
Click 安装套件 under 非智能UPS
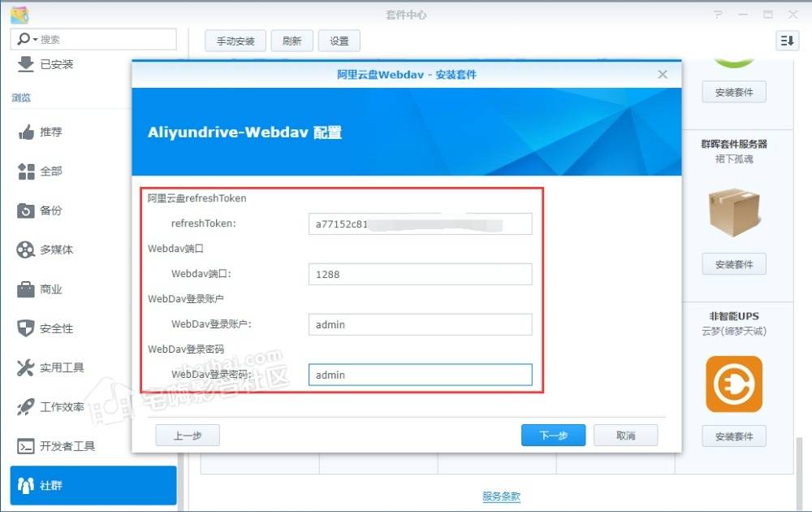[x=734, y=436]
